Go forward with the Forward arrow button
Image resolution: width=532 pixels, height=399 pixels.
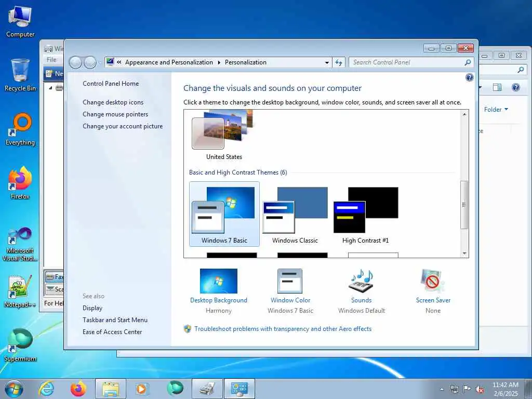point(90,62)
